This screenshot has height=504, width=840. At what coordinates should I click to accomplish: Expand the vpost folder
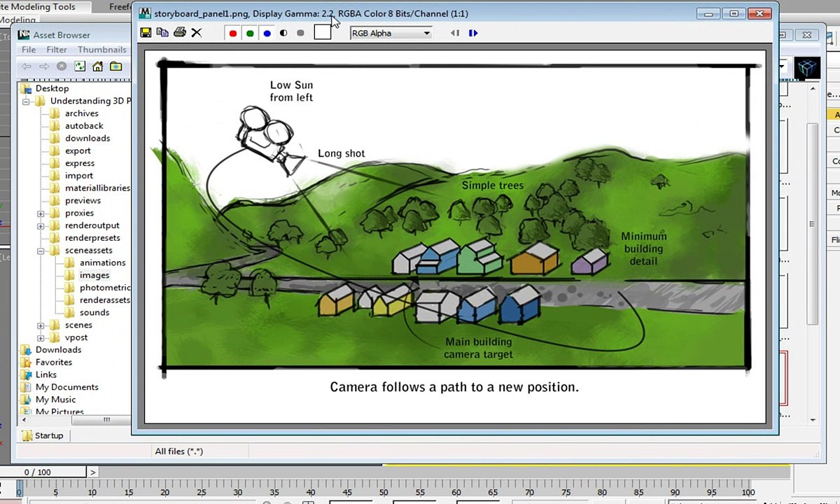click(x=41, y=338)
